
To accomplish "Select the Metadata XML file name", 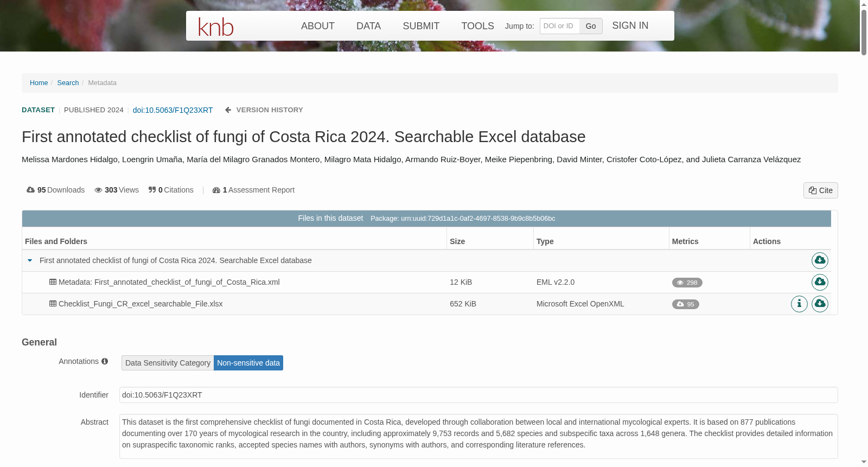I will pos(169,282).
